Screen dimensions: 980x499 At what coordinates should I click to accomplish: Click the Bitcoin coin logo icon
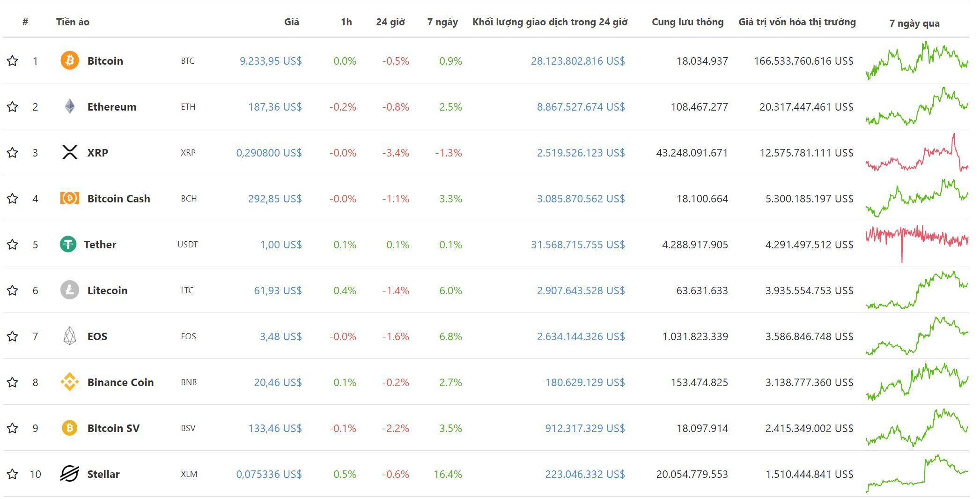coord(70,60)
